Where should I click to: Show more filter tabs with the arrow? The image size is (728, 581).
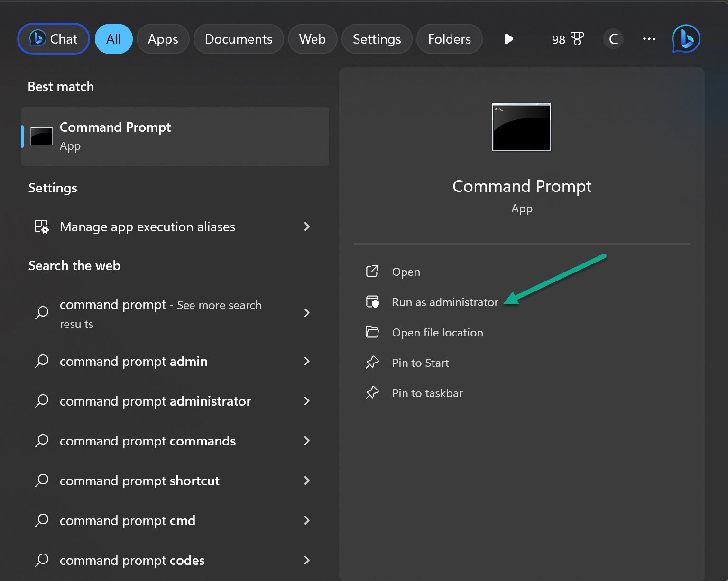click(x=508, y=39)
